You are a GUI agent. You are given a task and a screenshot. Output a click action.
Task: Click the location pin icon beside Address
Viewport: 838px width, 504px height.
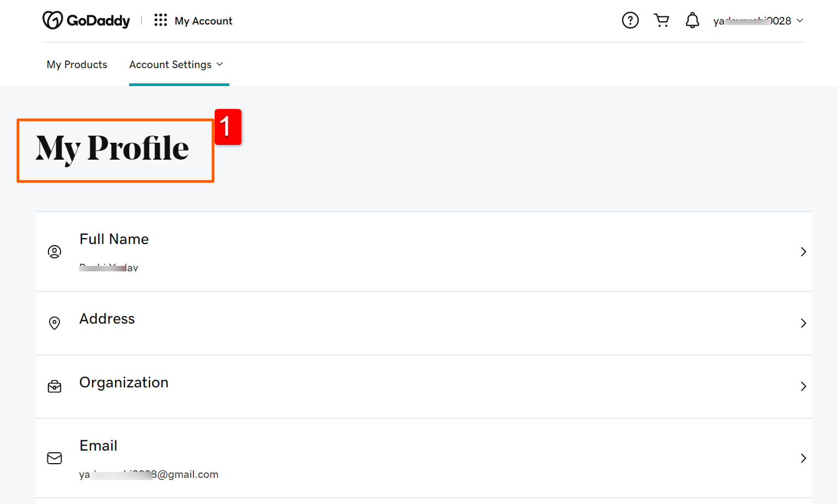tap(54, 323)
